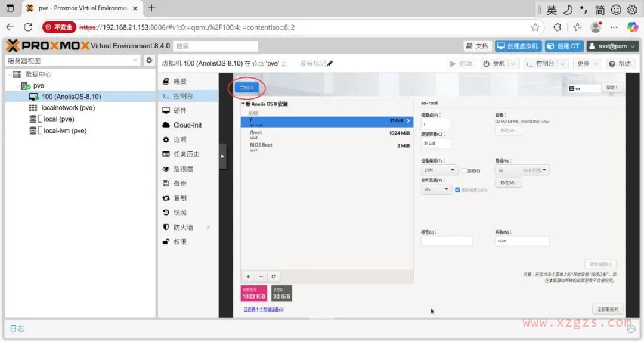
Task: Switch to the 硬件 hardware tab
Action: coord(179,110)
